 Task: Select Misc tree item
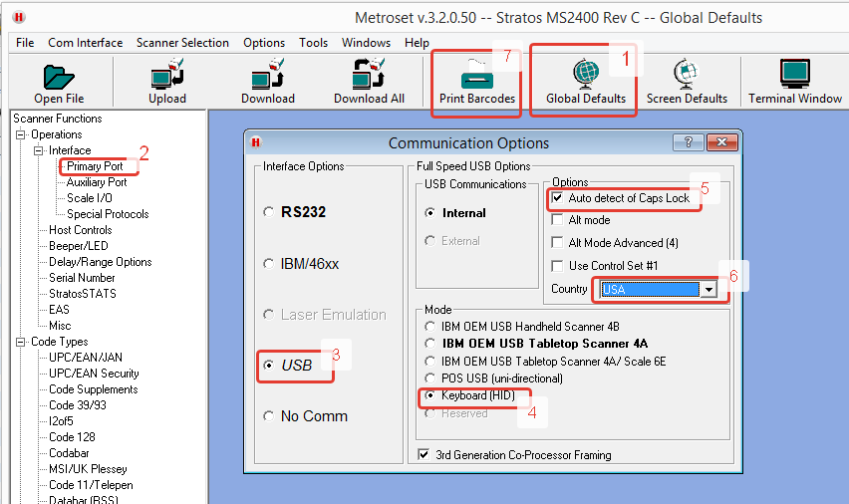60,326
